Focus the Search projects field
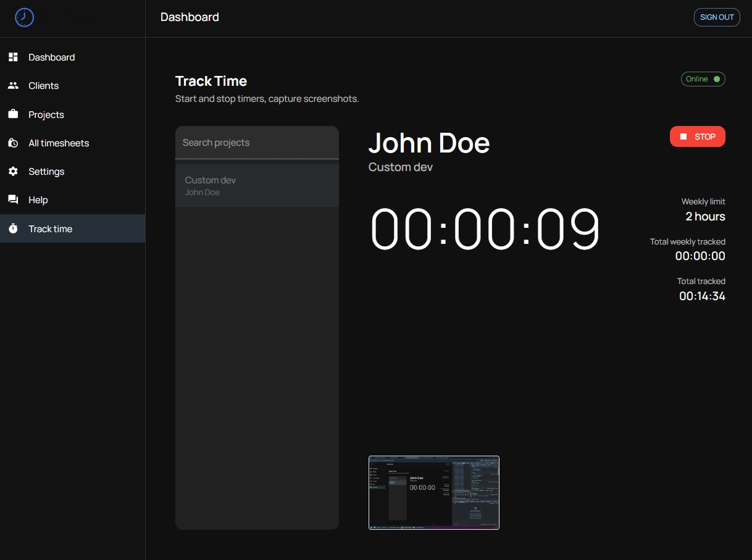This screenshot has height=560, width=752. 257,143
